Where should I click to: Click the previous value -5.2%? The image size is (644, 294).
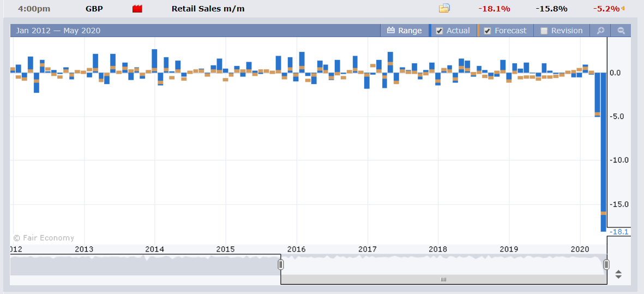tap(606, 9)
